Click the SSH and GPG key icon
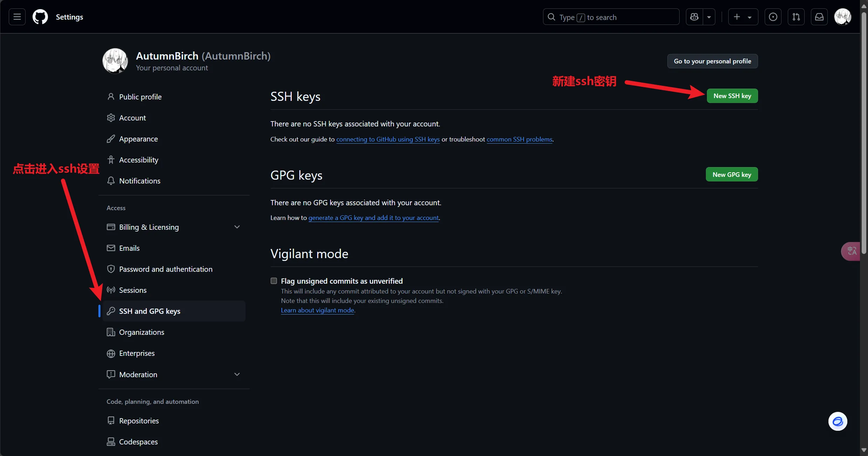Image resolution: width=868 pixels, height=456 pixels. pyautogui.click(x=111, y=311)
